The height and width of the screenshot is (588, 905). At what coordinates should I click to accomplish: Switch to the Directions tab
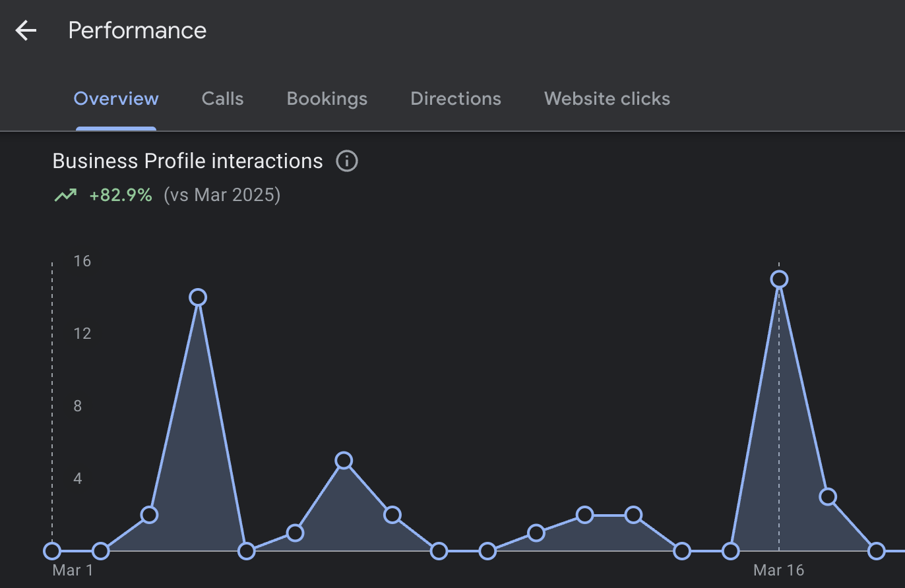point(456,99)
